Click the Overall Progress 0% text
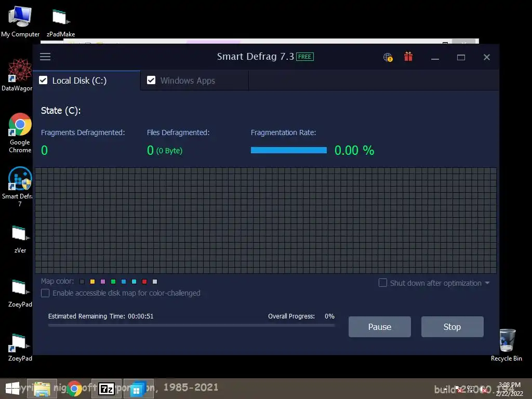532x399 pixels. [301, 316]
